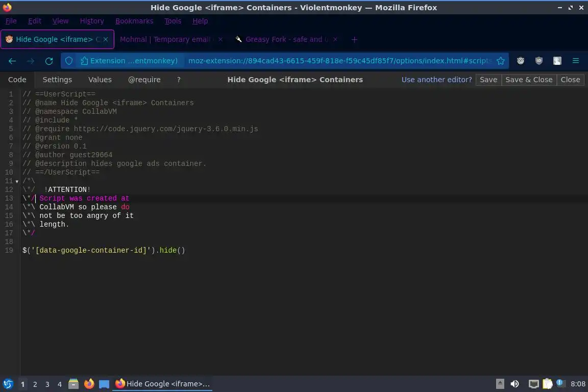Open a new tab with the plus icon
588x392 pixels.
(x=354, y=39)
